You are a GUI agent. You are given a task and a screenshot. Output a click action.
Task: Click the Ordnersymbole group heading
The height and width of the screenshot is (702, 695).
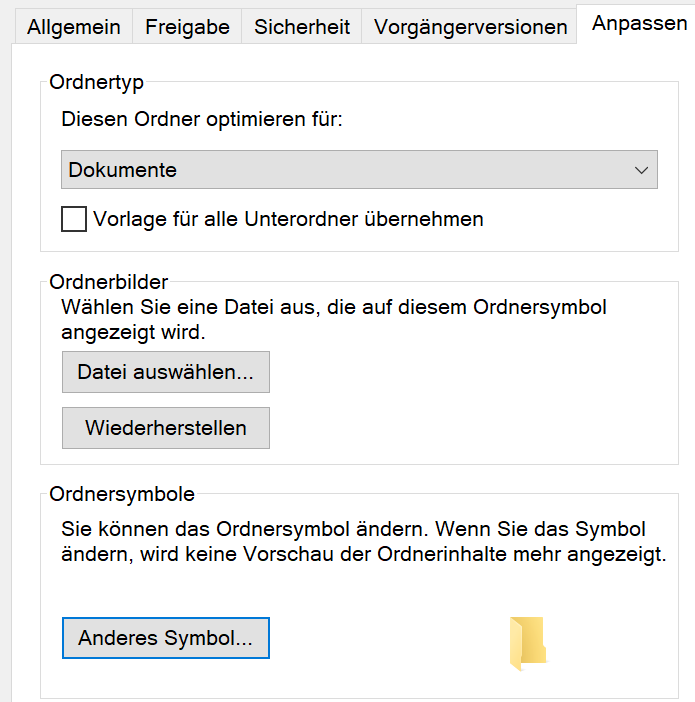[122, 493]
